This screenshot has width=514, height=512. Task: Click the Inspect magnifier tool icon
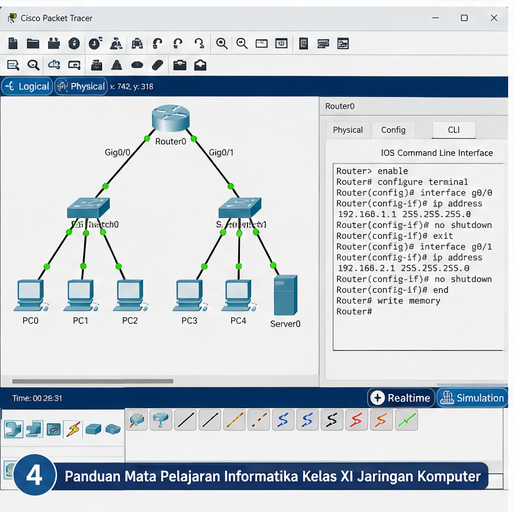coord(33,65)
